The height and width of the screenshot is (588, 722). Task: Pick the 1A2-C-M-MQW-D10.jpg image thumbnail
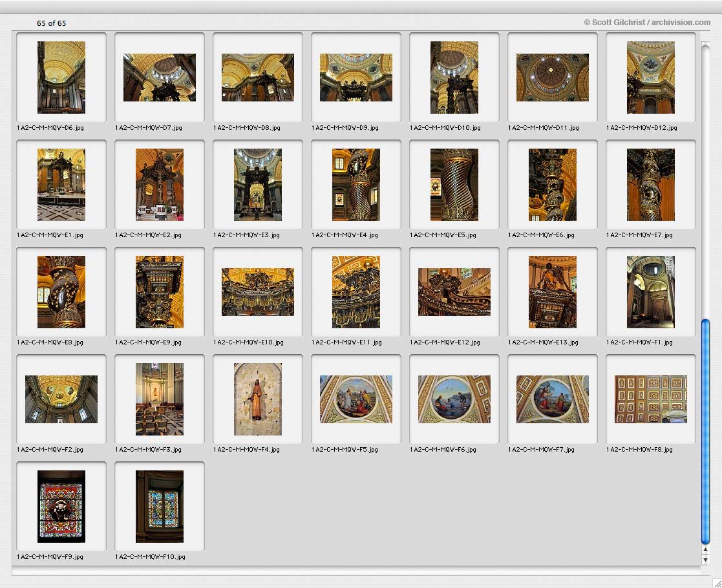(454, 78)
